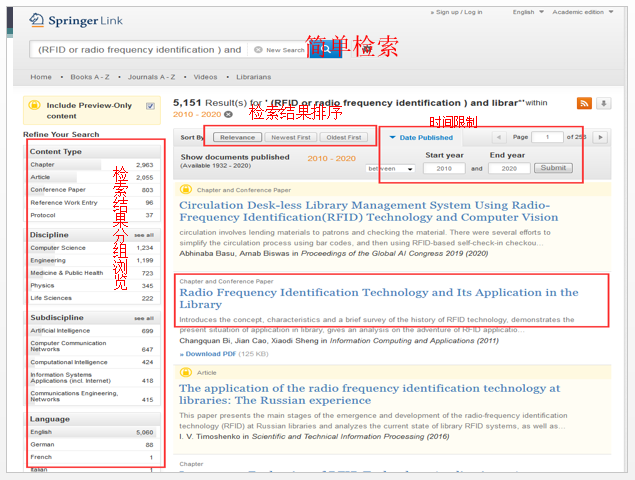Filter by Life Sciences discipline
The image size is (635, 480).
92,298
